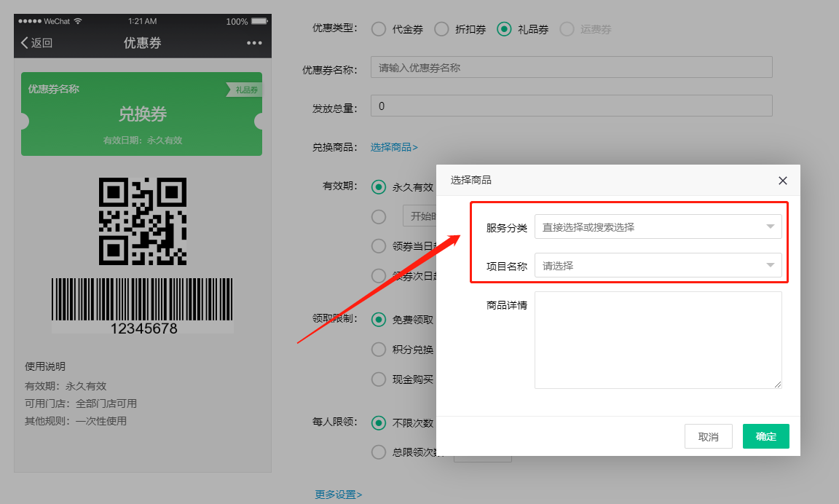
Task: Click the green 兑换券 coupon card
Action: pos(142,114)
